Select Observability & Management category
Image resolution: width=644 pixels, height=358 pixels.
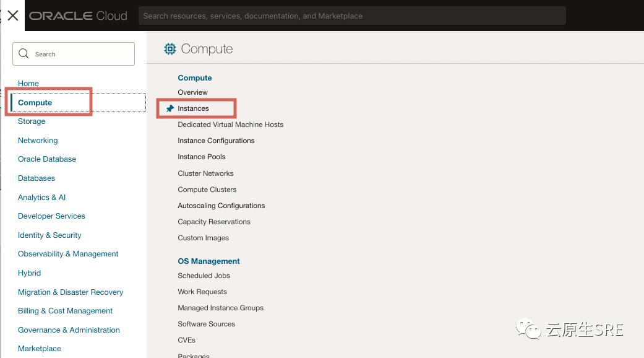pos(68,253)
